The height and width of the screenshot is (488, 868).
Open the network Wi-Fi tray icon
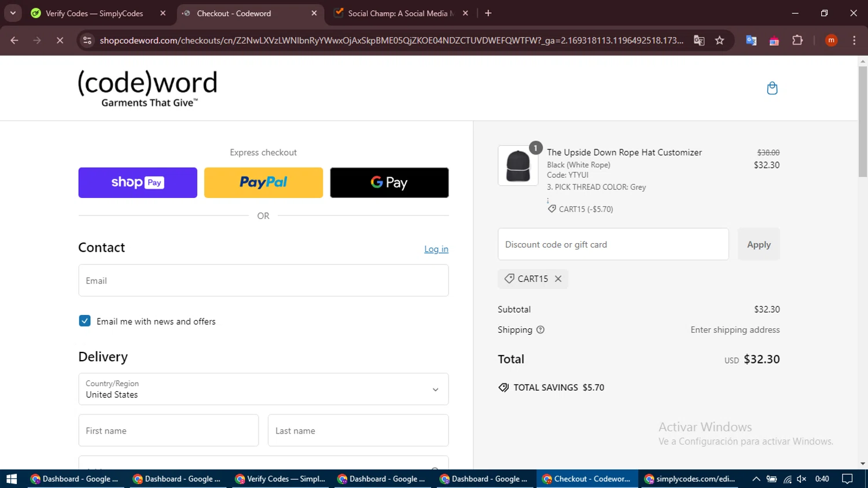point(788,479)
